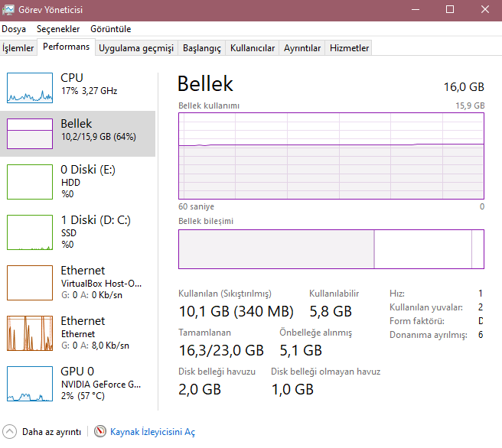Open the Seçenekler menu

tap(58, 29)
